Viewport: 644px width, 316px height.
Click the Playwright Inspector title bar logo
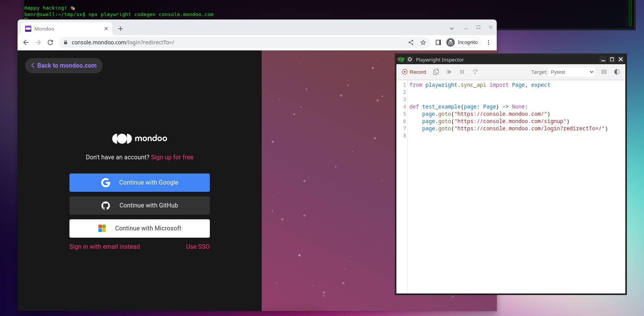pos(401,59)
